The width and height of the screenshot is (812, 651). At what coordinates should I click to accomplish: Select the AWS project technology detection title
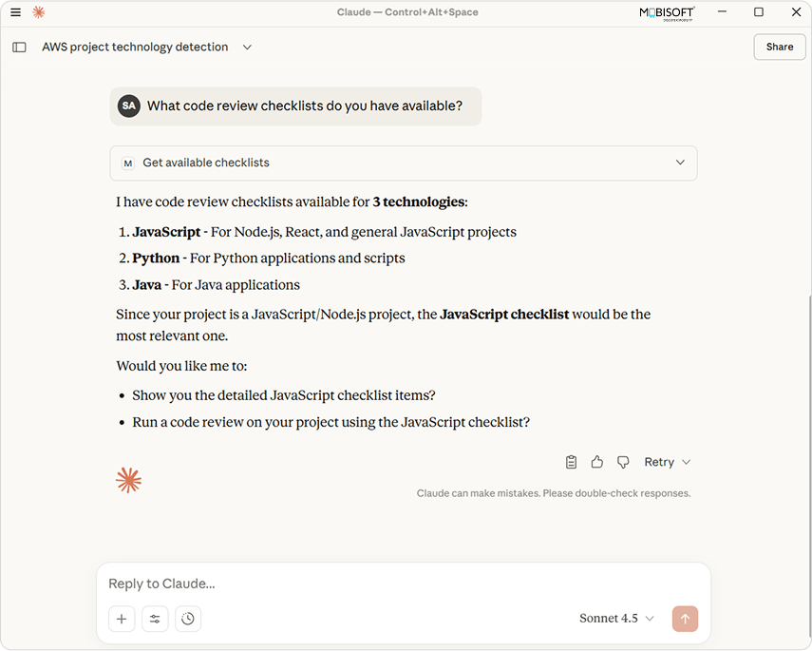[x=135, y=48]
